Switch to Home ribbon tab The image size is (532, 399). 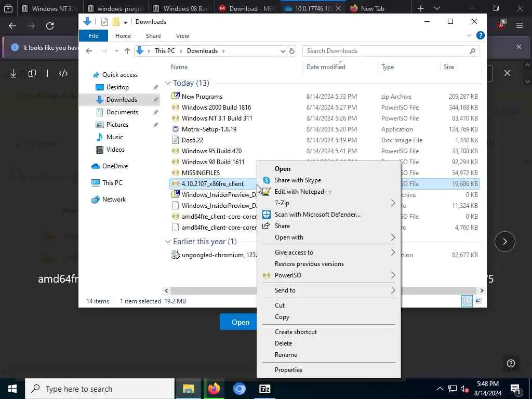pyautogui.click(x=123, y=36)
